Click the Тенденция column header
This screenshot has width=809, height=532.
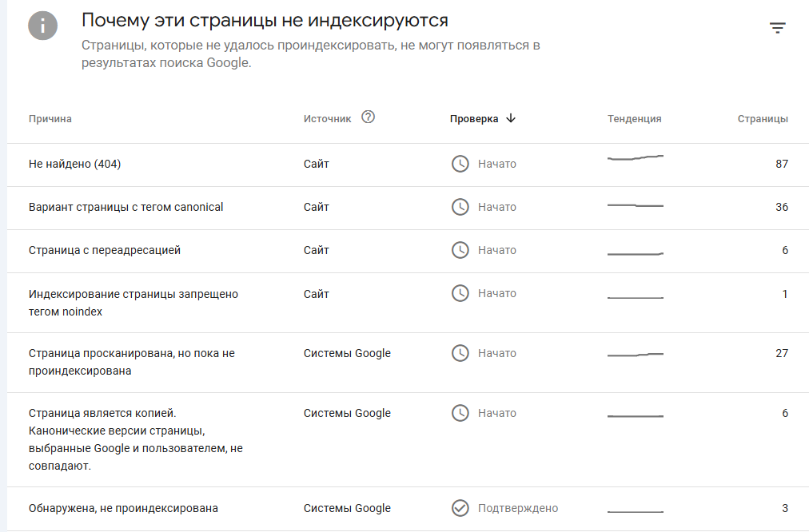click(634, 119)
